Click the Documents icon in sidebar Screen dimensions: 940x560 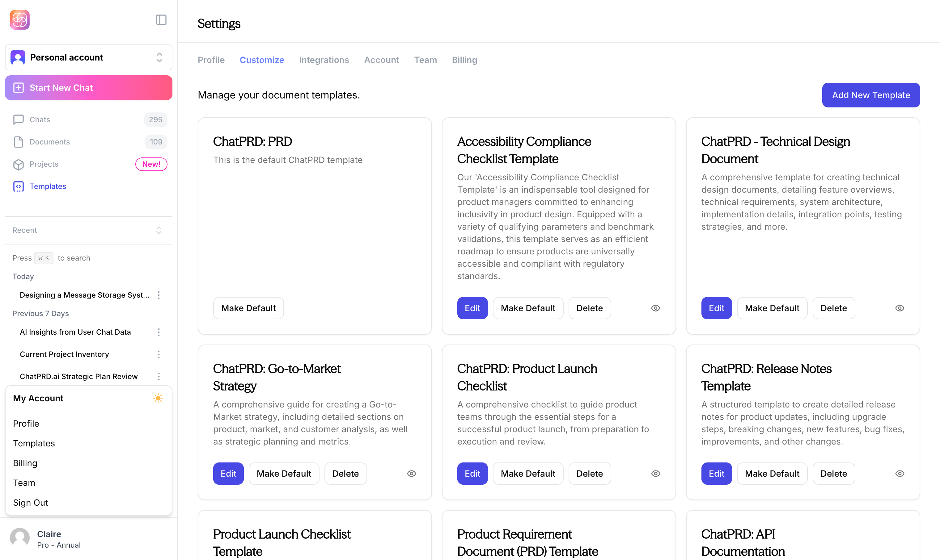click(x=18, y=142)
